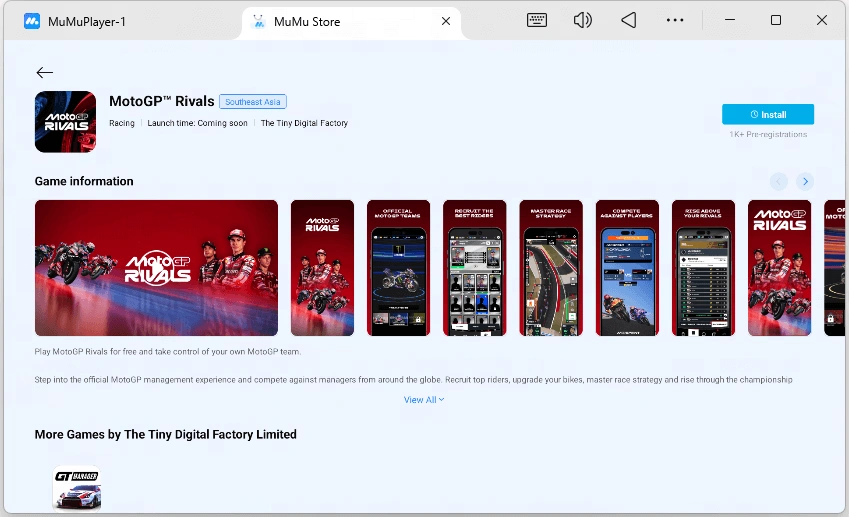Image resolution: width=849 pixels, height=517 pixels.
Task: Maximize the MuMuPlayer window
Action: coord(776,21)
